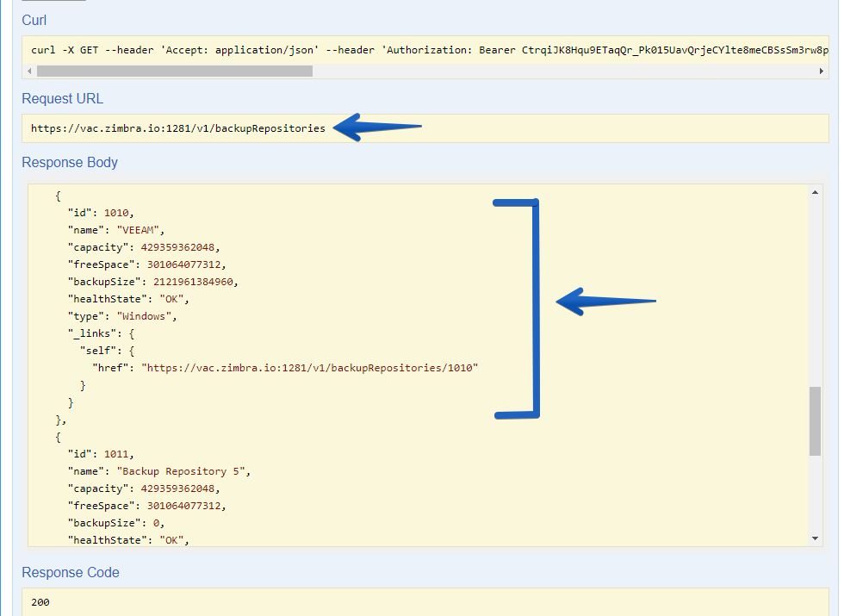Screen dimensions: 844x616
Task: Click the "self" line under repository 1010 links
Action: (107, 351)
